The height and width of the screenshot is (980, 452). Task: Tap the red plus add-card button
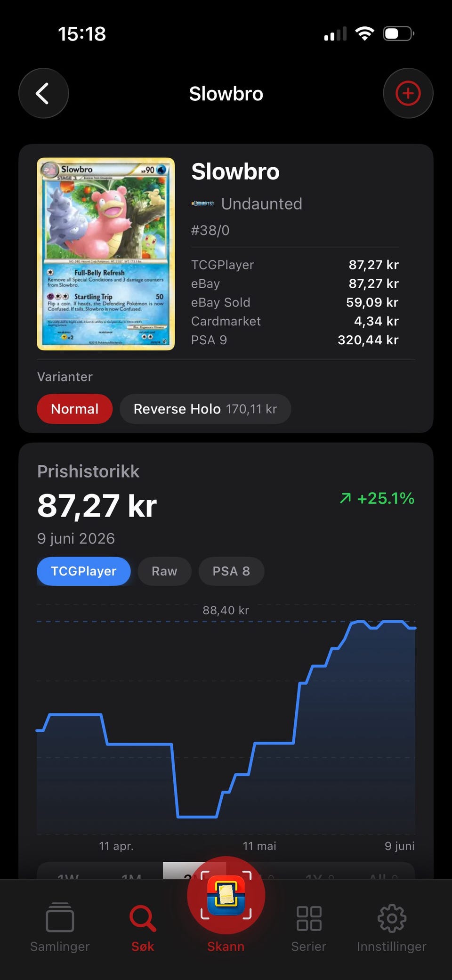pos(408,93)
